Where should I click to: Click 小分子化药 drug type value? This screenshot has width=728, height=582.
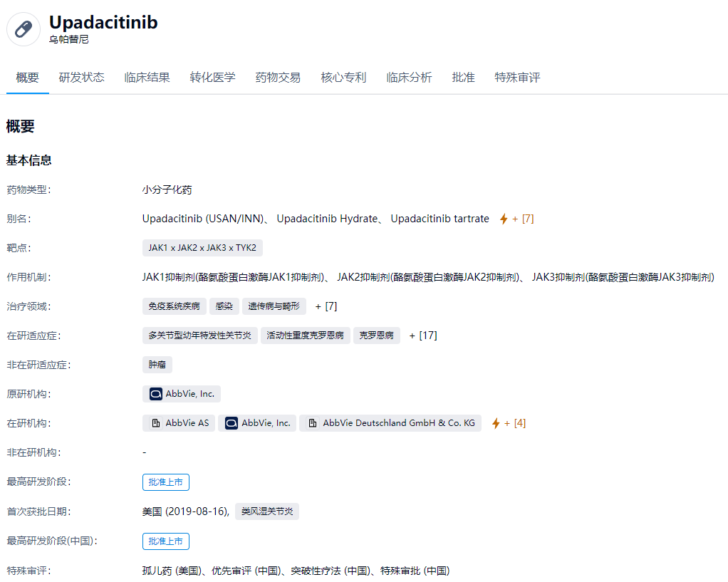pos(167,189)
